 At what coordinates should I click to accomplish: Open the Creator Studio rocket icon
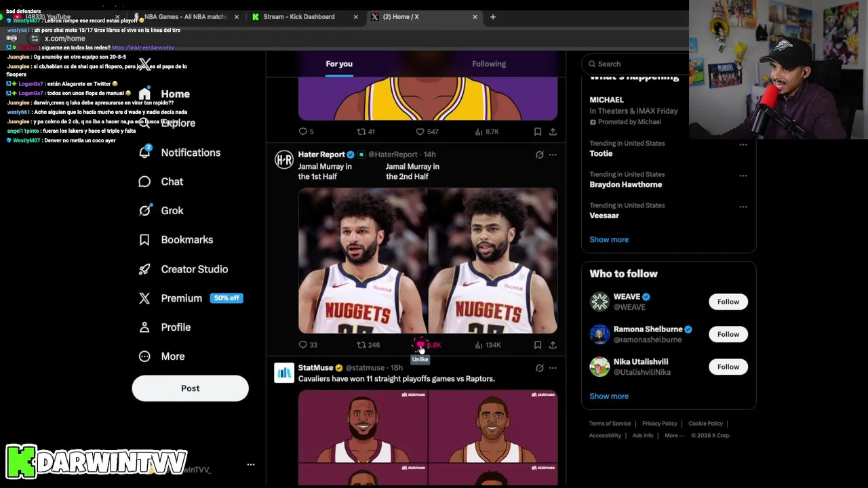[x=144, y=269]
